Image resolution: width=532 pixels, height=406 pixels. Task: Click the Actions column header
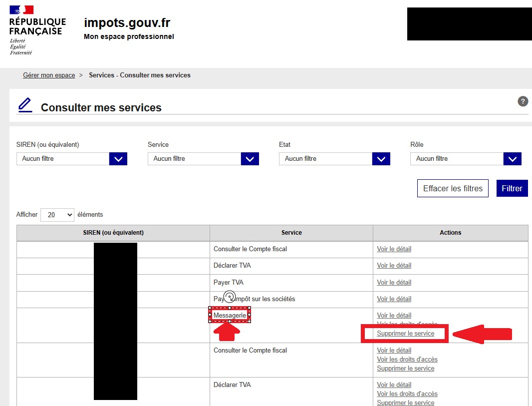(x=450, y=233)
